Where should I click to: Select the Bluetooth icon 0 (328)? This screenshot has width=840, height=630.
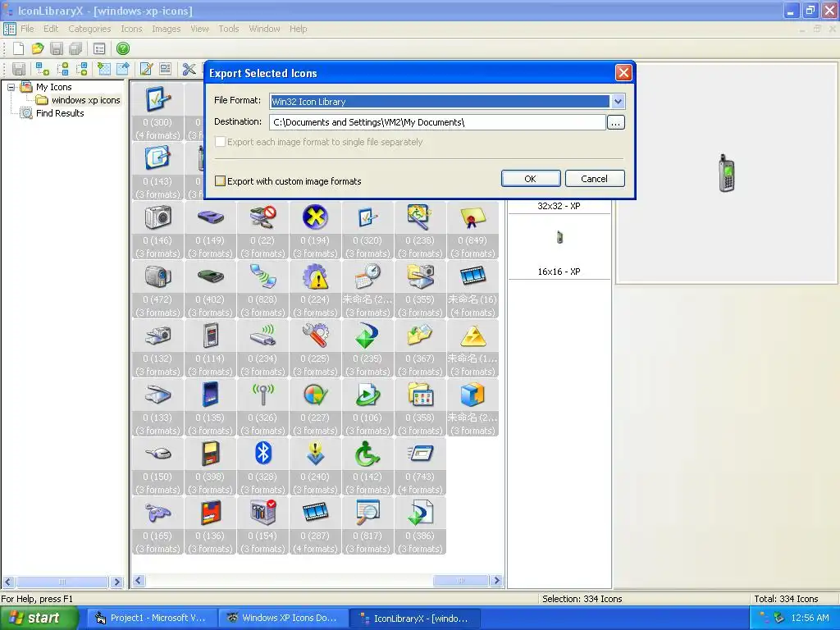tap(263, 467)
